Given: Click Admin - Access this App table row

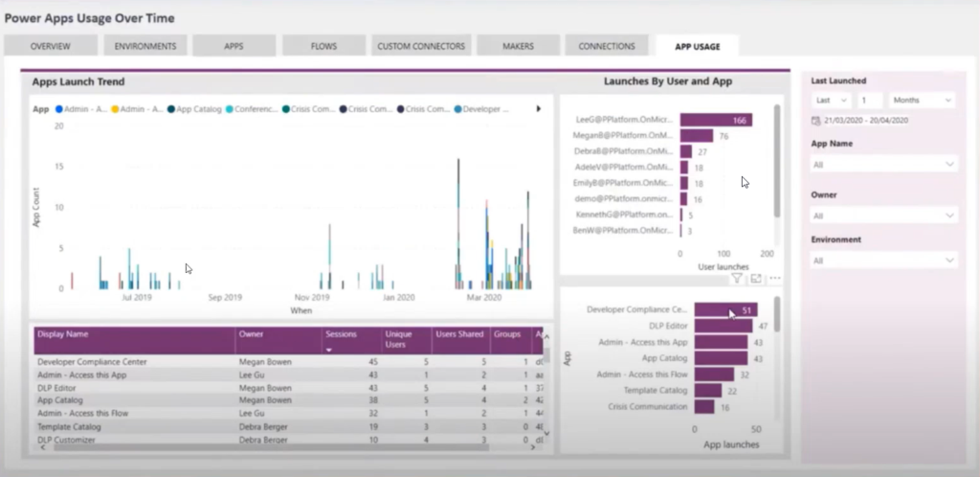Looking at the screenshot, I should tap(287, 375).
